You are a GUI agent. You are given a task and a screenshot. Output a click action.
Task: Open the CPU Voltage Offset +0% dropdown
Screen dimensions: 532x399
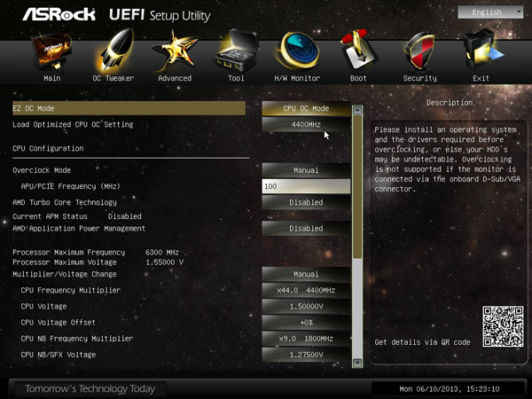[x=306, y=323]
